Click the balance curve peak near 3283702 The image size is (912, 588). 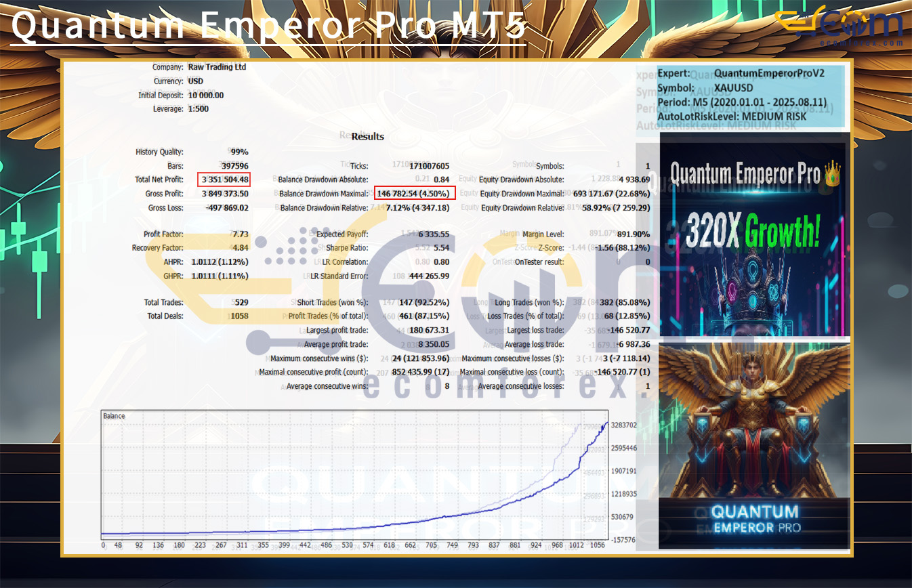click(x=604, y=424)
